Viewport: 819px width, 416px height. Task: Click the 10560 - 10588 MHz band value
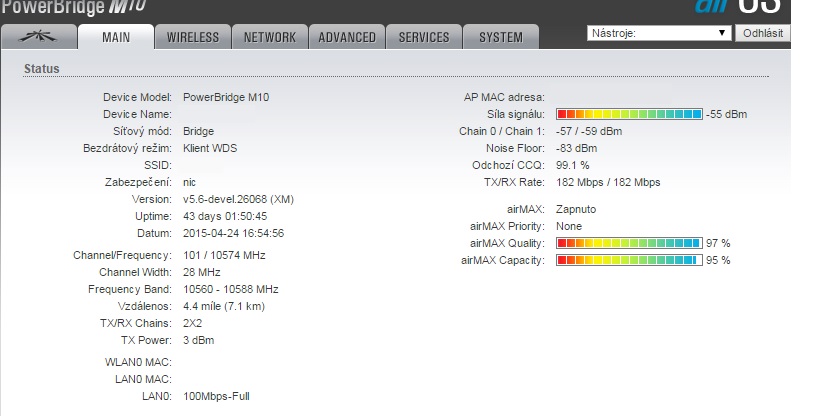pyautogui.click(x=230, y=290)
